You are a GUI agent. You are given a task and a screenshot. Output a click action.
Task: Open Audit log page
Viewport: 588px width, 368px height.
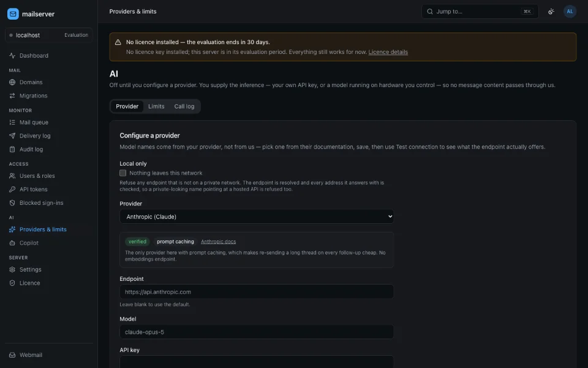click(49, 150)
